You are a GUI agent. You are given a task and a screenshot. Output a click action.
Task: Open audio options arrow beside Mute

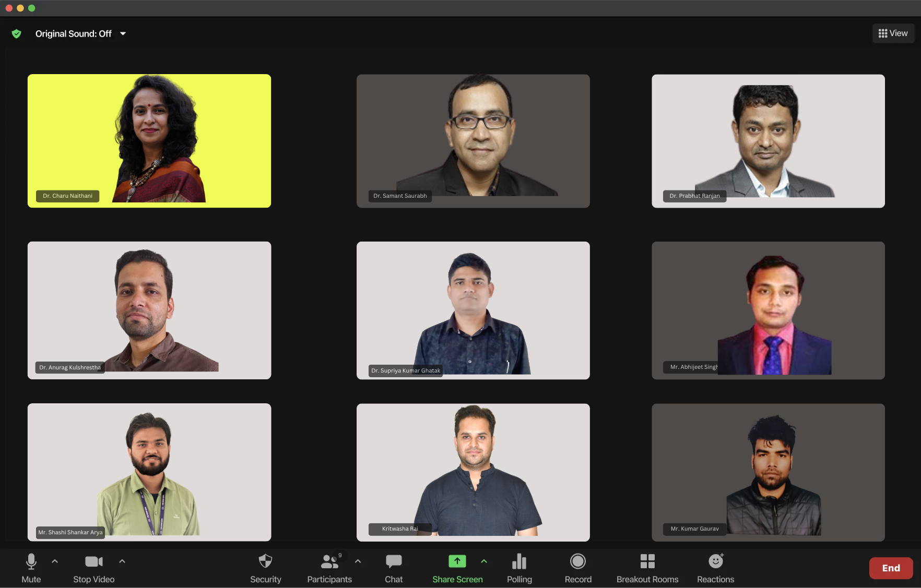55,561
